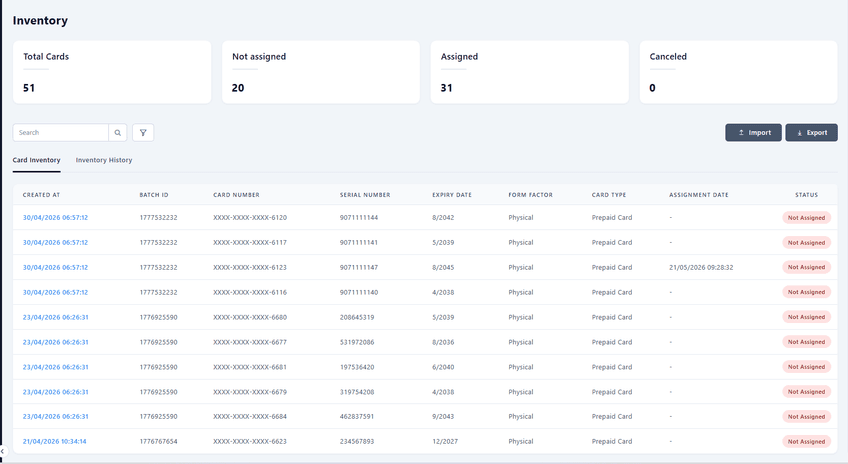Open created-at link for card ending 6684
Viewport: 848px width, 464px height.
coord(55,416)
